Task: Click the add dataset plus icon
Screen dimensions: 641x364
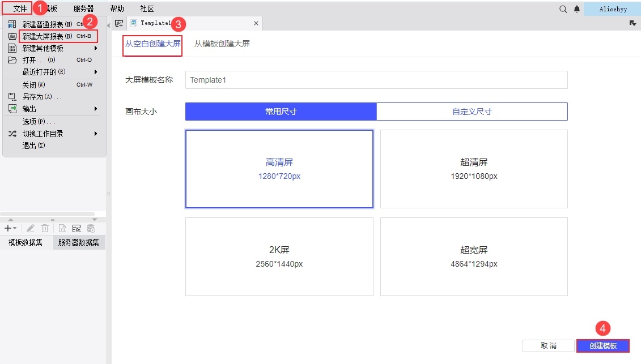Action: (10, 228)
